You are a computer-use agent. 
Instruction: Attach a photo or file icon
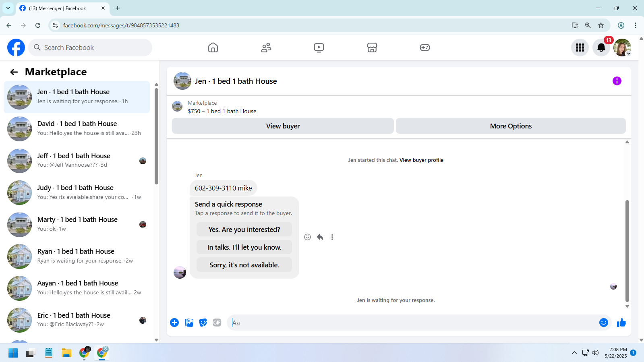click(189, 323)
